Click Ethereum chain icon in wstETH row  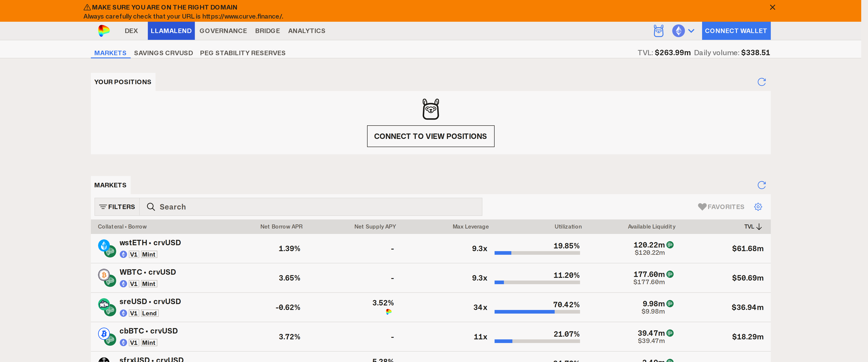[123, 254]
